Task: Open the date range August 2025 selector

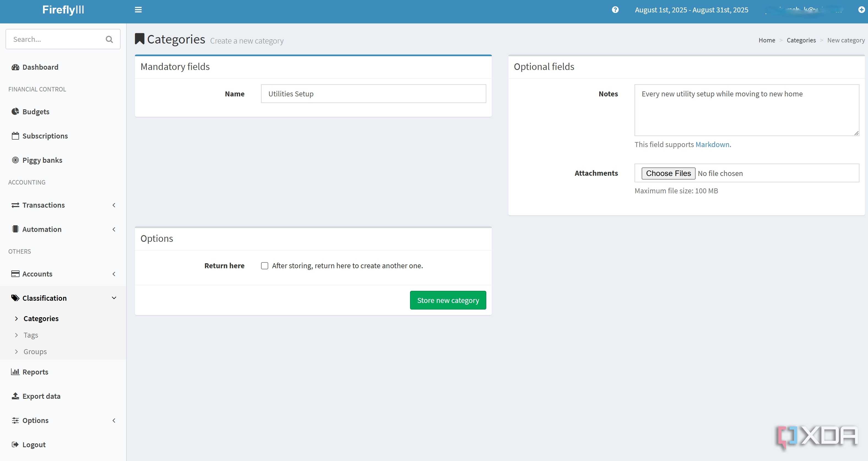Action: pyautogui.click(x=691, y=10)
